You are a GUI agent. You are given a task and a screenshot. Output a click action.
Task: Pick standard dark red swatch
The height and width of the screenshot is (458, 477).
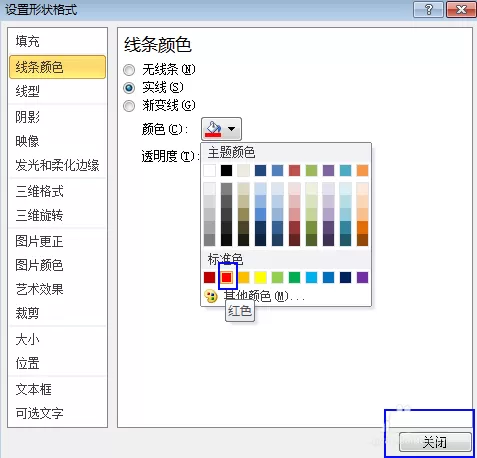[209, 277]
